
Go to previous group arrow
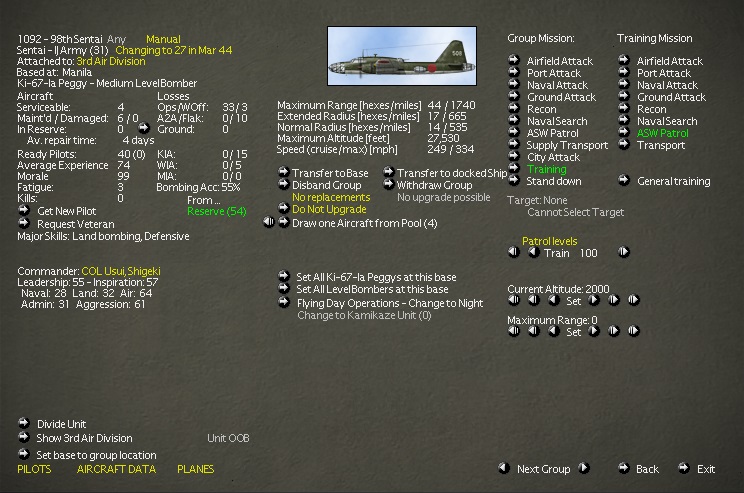pos(504,468)
